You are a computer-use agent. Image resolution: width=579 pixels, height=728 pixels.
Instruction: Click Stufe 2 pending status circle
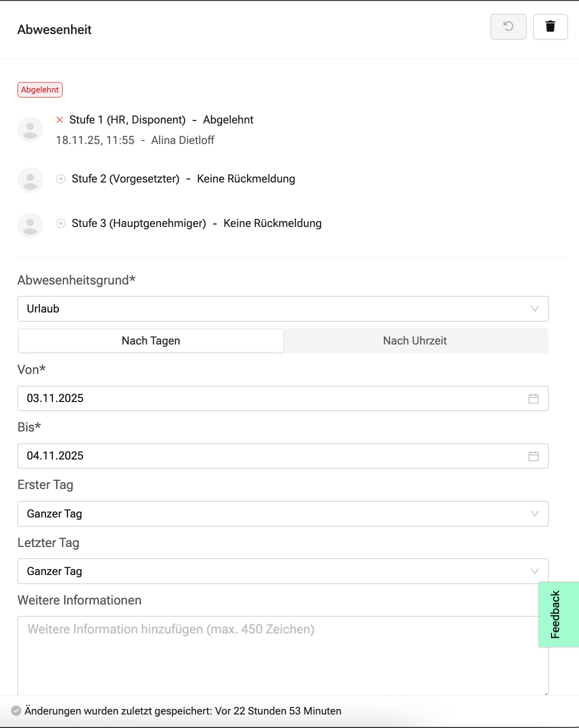tap(61, 179)
